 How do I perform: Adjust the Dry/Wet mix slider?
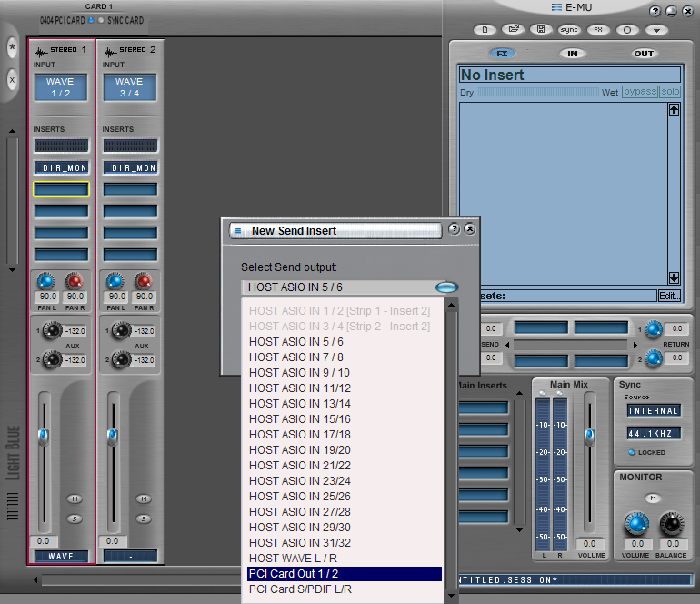coord(538,92)
